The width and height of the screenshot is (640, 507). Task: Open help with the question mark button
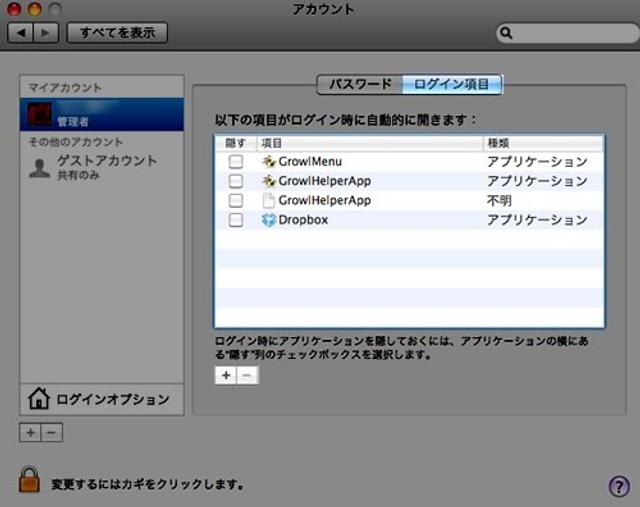pyautogui.click(x=619, y=486)
